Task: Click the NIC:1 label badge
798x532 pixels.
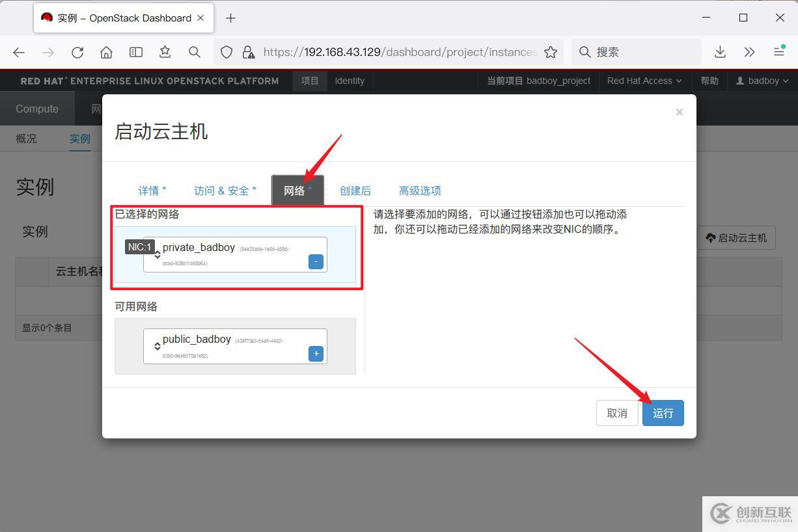Action: tap(139, 247)
